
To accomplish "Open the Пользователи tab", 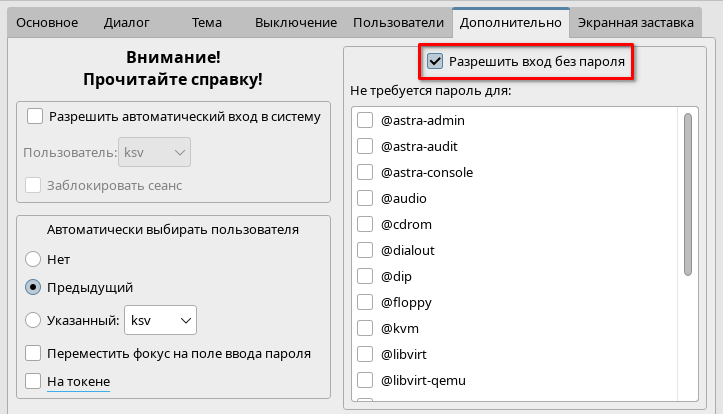I will click(x=397, y=22).
